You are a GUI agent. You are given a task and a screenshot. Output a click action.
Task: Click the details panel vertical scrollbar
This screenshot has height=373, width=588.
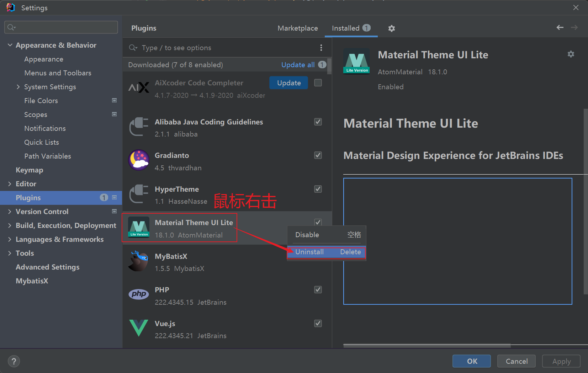click(586, 201)
